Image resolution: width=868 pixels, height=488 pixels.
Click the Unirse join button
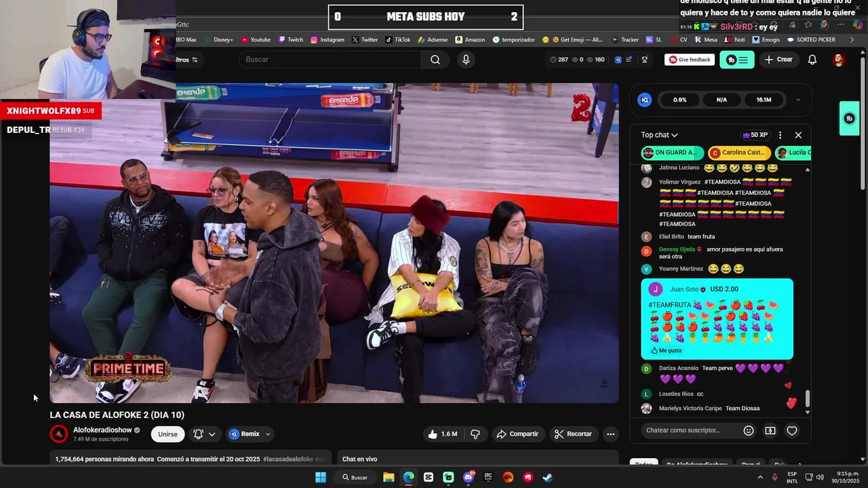(x=167, y=434)
